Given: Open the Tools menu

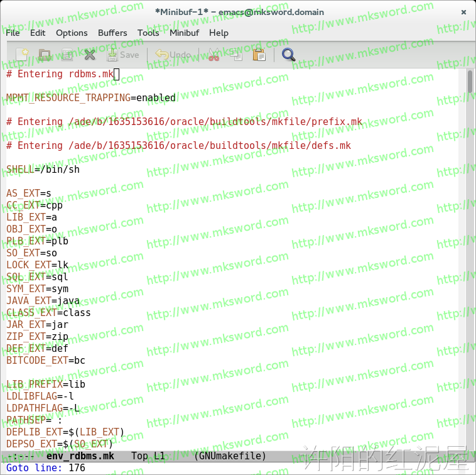Looking at the screenshot, I should [x=148, y=33].
